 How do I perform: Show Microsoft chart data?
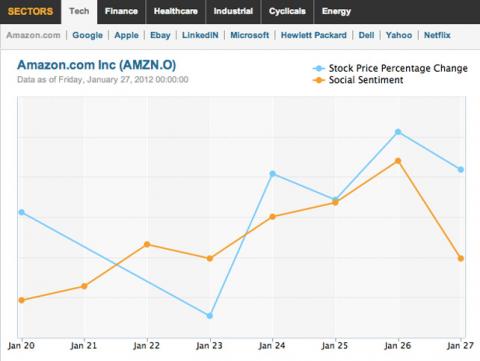pos(250,35)
